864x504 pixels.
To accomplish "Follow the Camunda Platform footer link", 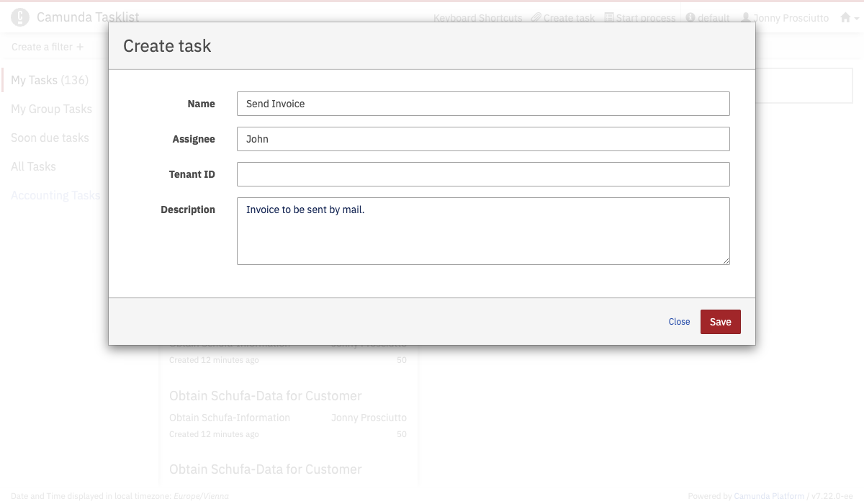I will click(770, 496).
